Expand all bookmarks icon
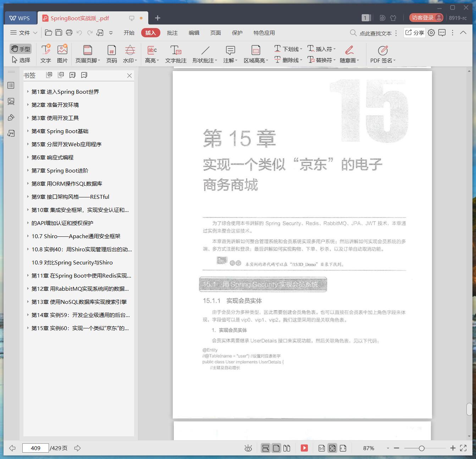The image size is (476, 459). click(x=49, y=75)
